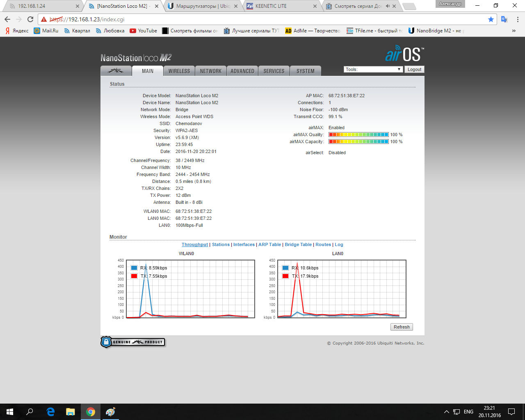
Task: Open the TFile.me bookmark
Action: pos(374,31)
